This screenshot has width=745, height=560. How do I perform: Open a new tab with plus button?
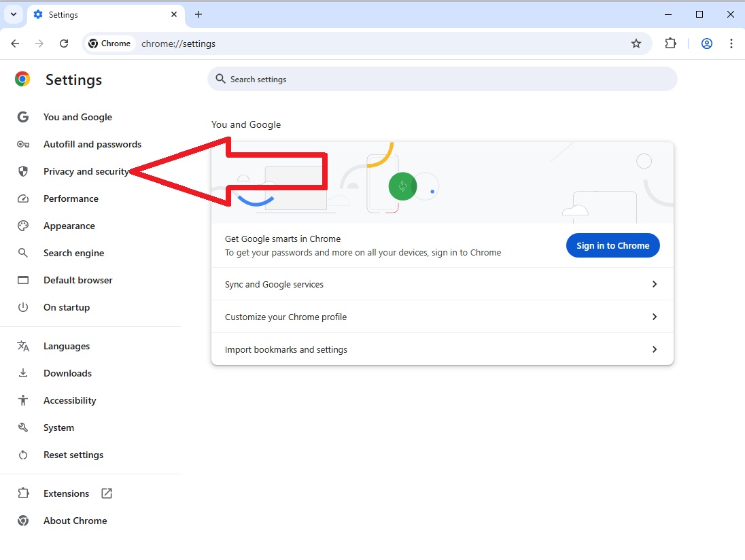point(198,14)
